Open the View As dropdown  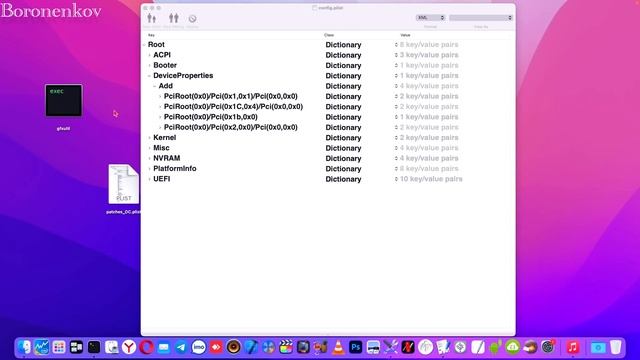481,18
